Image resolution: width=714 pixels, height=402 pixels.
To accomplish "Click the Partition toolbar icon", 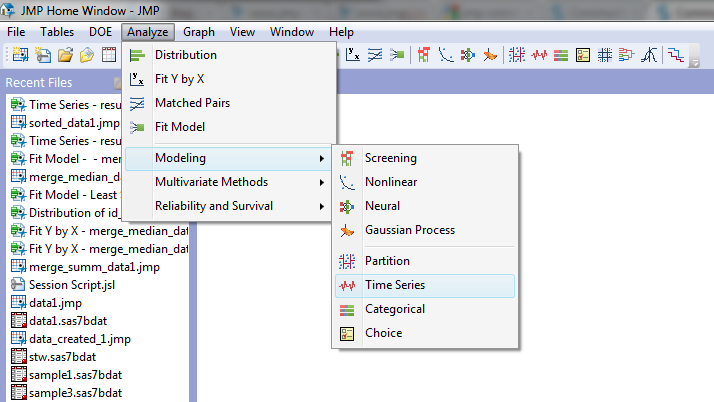I will (517, 55).
